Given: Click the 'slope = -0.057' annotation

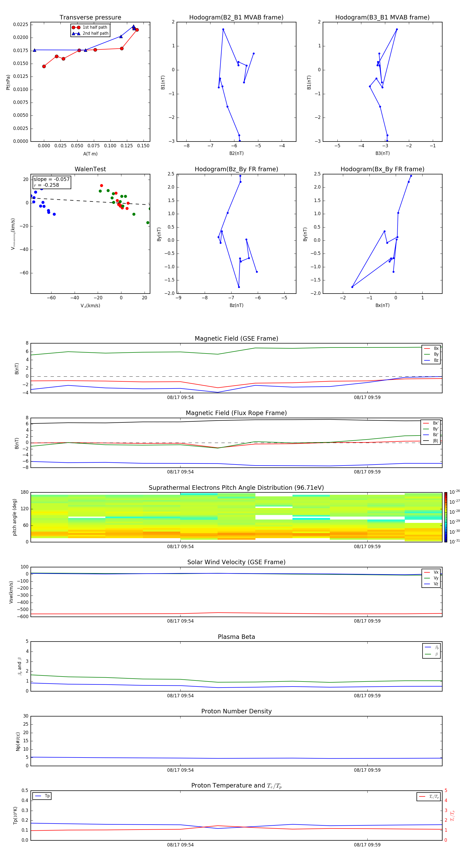Looking at the screenshot, I should [x=52, y=179].
